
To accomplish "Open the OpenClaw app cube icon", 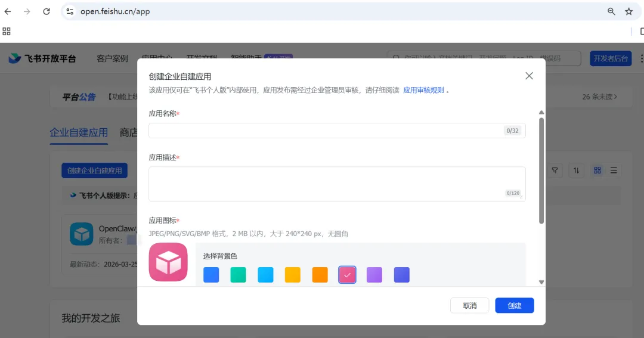I will point(81,234).
